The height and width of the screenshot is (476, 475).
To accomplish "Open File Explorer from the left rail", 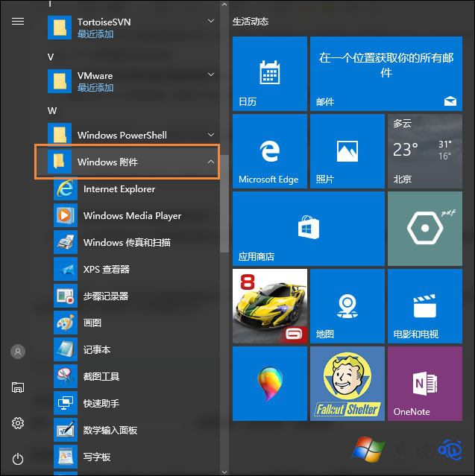I will point(18,387).
